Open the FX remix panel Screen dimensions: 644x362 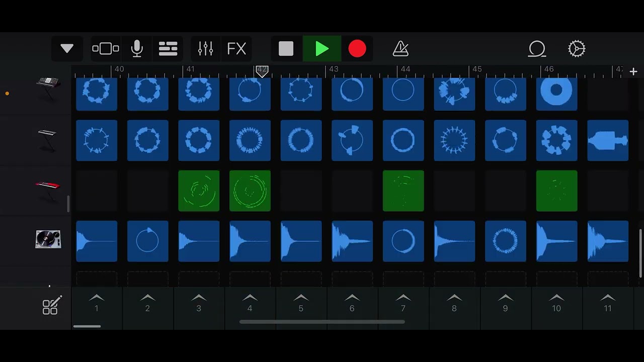(x=236, y=49)
